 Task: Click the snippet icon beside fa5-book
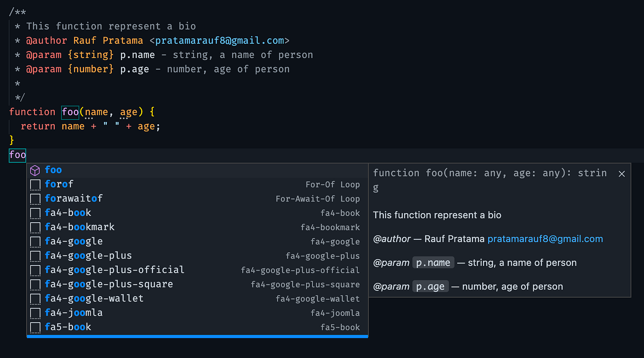[35, 327]
